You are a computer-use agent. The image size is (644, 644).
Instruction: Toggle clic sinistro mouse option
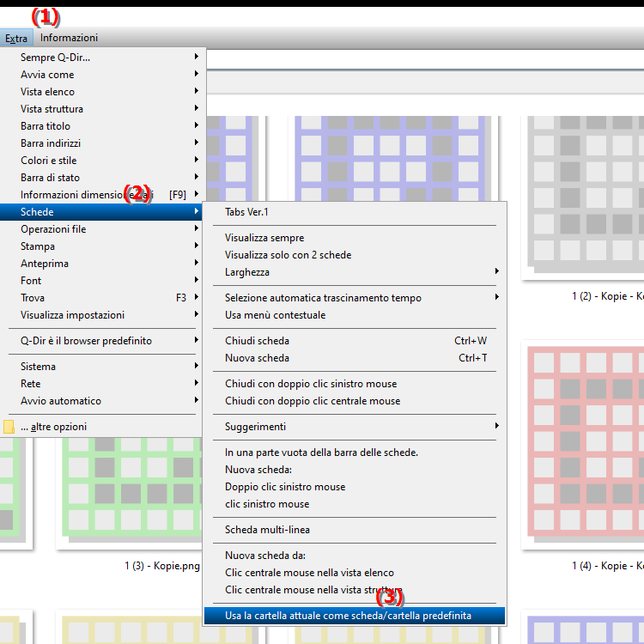[x=355, y=504]
